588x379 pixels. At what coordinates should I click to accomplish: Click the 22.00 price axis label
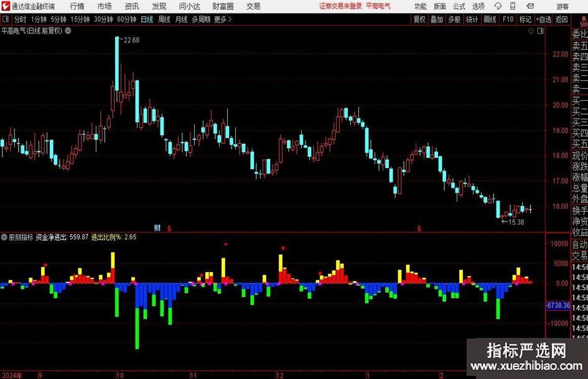click(560, 54)
